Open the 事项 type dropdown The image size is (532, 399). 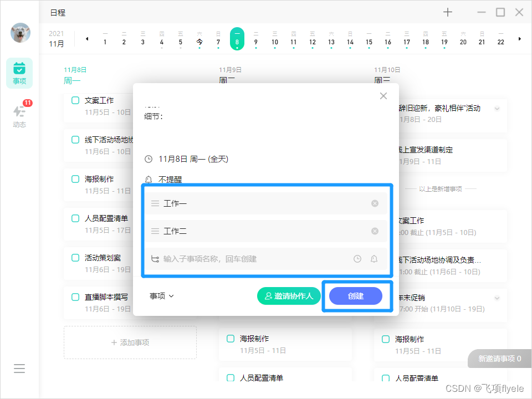(162, 296)
